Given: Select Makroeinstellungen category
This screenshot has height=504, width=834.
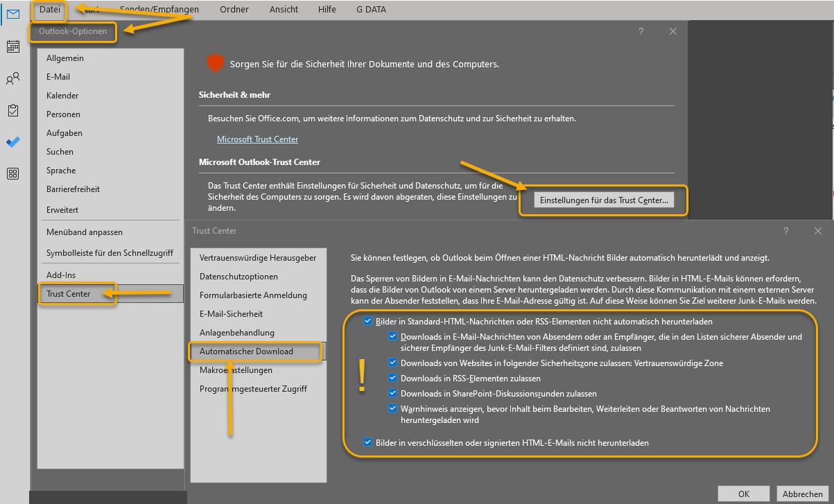Looking at the screenshot, I should click(x=258, y=370).
